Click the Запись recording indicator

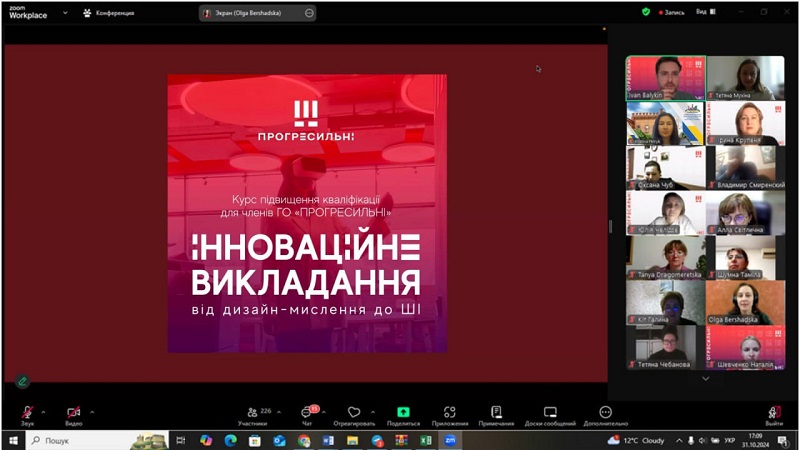[671, 12]
